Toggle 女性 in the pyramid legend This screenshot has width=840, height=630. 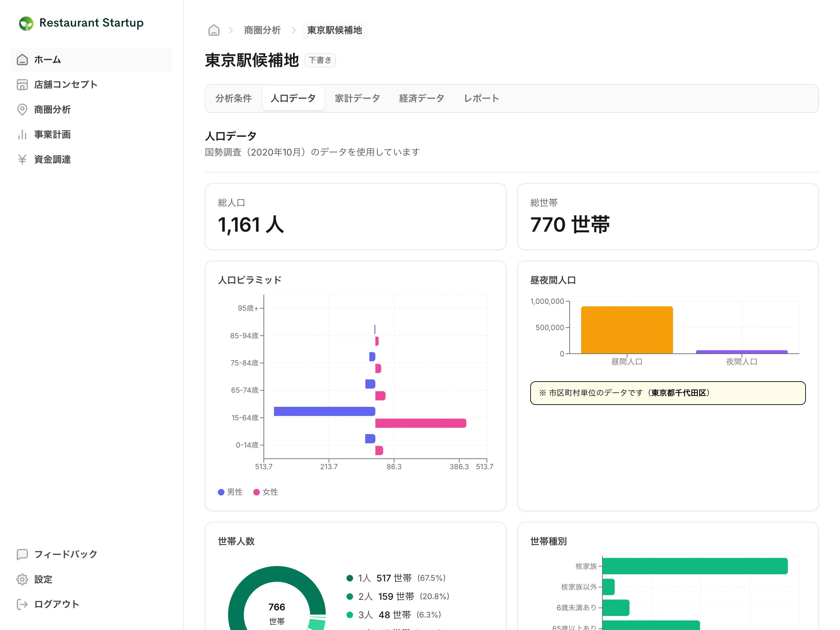266,492
